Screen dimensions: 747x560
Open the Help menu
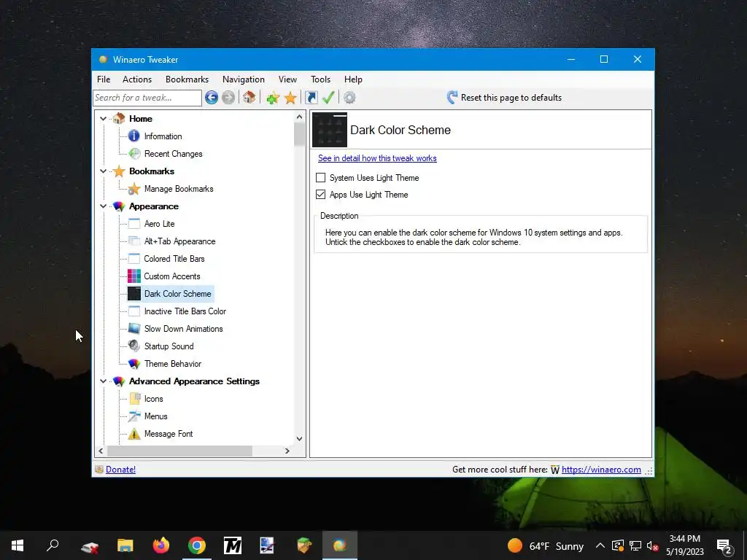tap(354, 79)
